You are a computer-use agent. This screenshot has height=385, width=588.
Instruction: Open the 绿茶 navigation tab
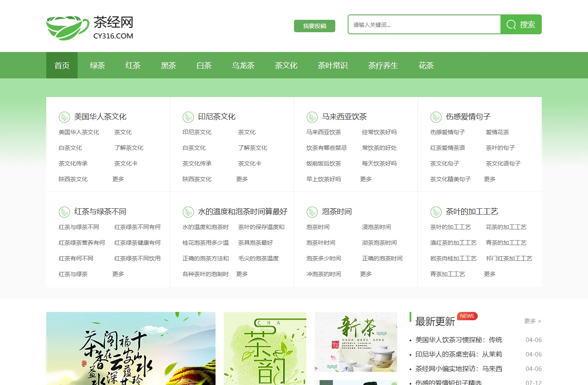click(x=97, y=65)
